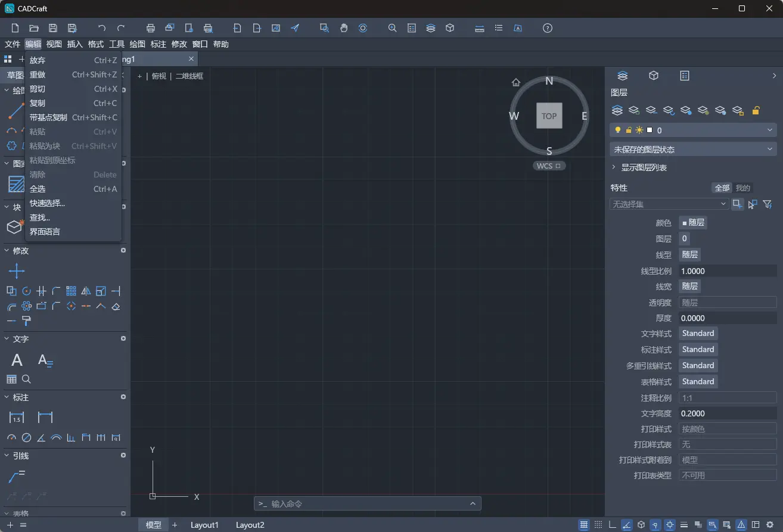Open the layer 0 dropdown

693,130
